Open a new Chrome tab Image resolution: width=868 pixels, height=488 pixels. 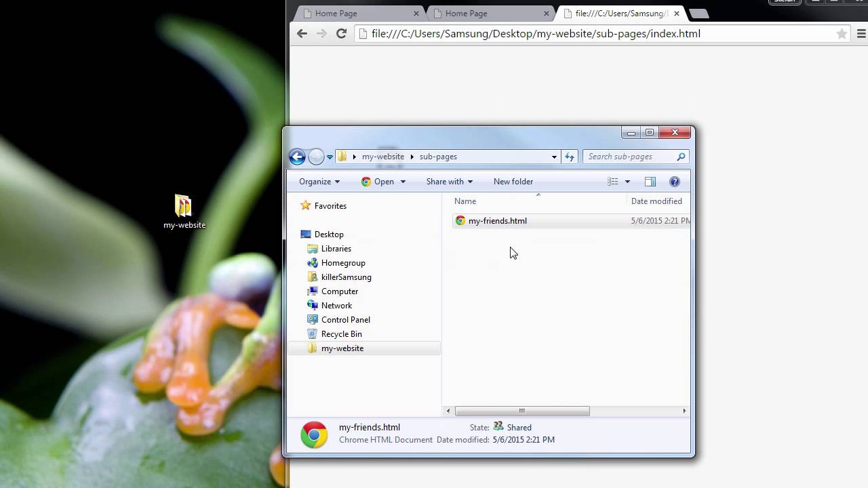pos(698,14)
